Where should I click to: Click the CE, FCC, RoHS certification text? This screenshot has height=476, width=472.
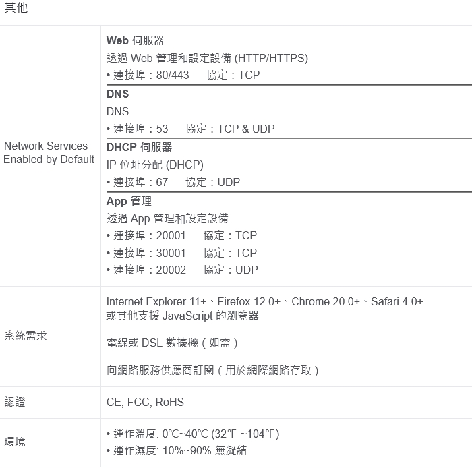(145, 403)
